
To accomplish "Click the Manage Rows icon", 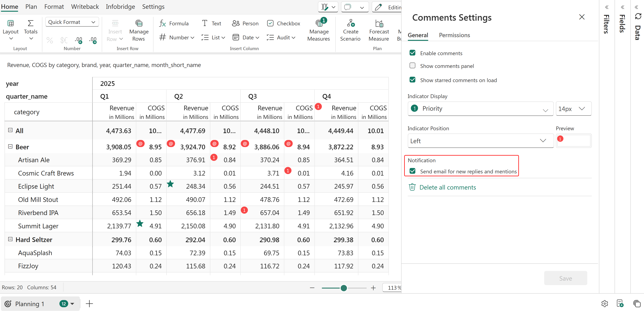I will point(139,24).
